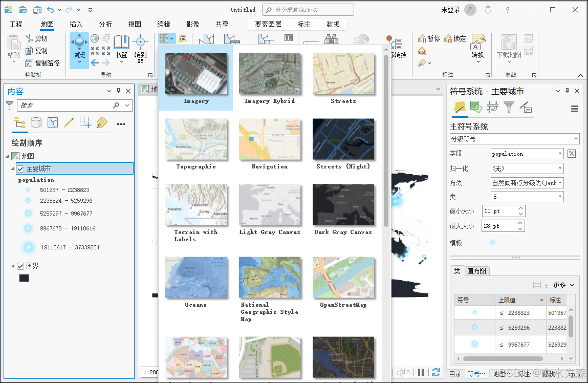Collapse the 国界 layer legend
The image size is (588, 383).
13,266
